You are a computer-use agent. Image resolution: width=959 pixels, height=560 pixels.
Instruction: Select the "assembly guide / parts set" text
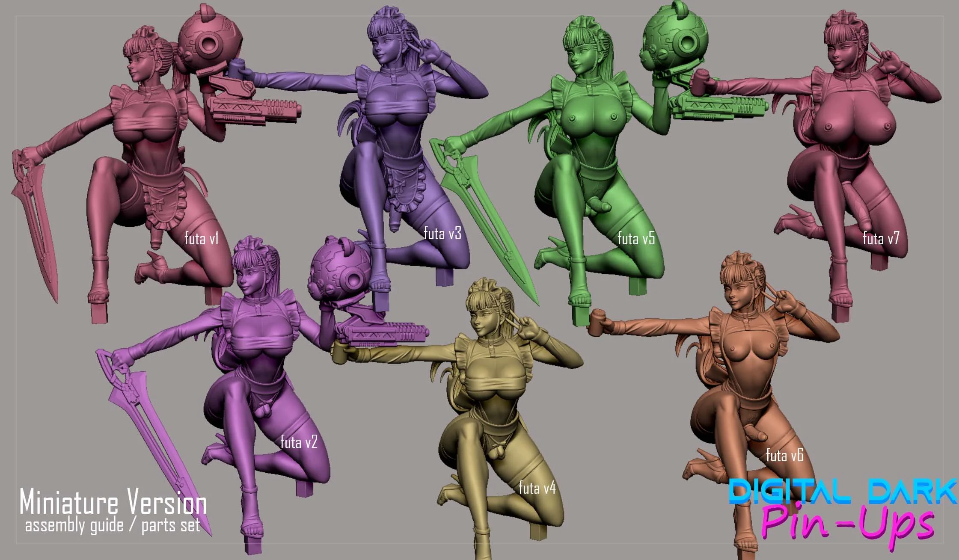click(x=113, y=525)
